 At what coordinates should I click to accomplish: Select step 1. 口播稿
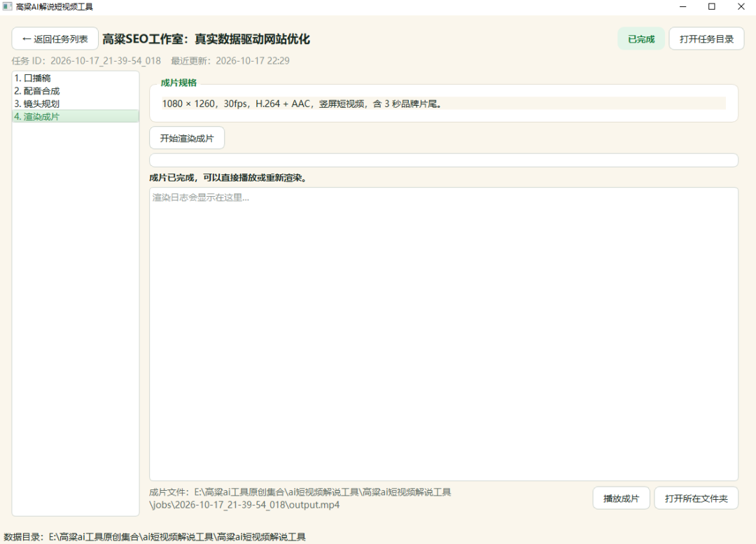coord(75,78)
